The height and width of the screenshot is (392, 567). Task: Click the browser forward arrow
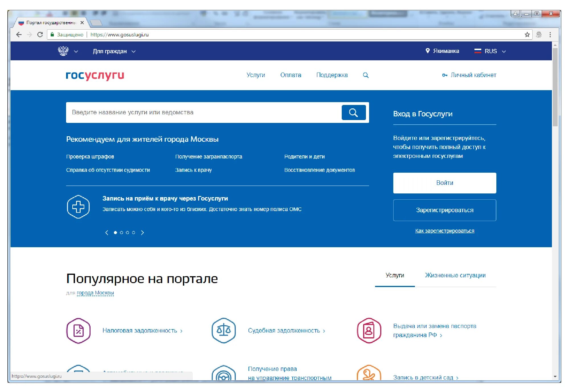29,35
